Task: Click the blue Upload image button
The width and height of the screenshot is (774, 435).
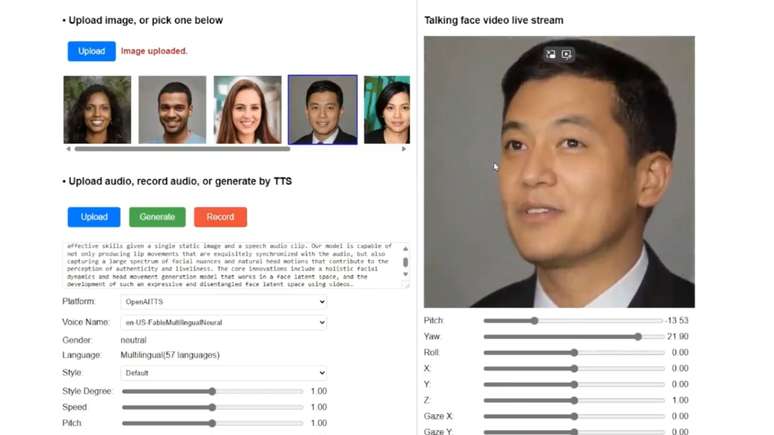Action: [91, 51]
